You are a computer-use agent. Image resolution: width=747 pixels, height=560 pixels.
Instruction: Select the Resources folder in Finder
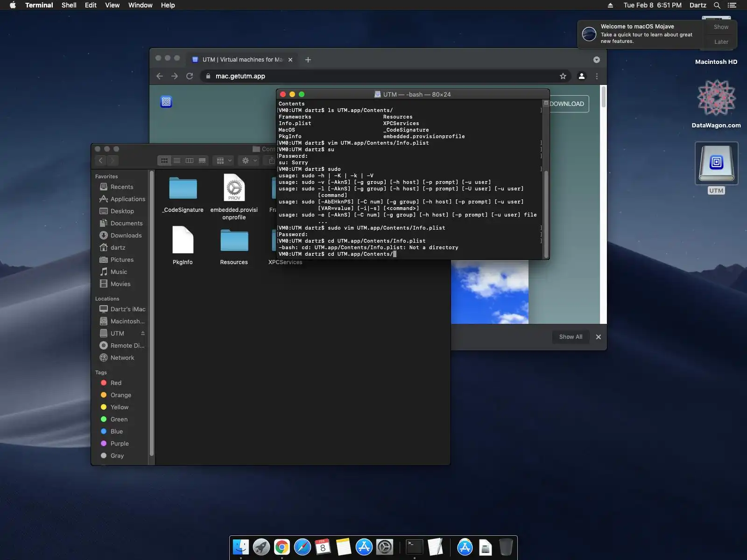point(234,247)
